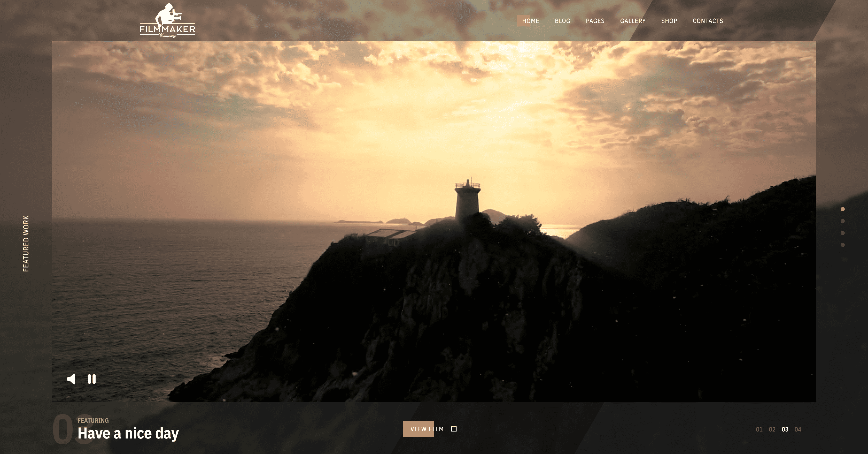
Task: Click the square icon beside View Film
Action: coord(454,429)
